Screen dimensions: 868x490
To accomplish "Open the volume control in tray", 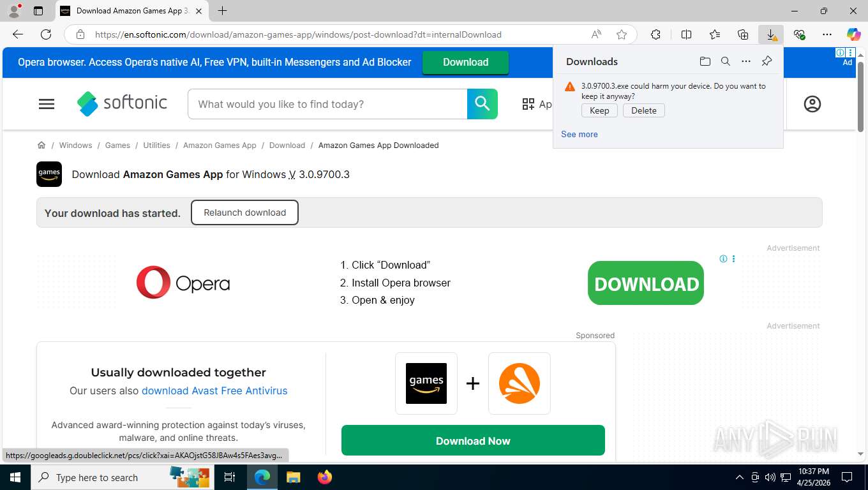I will point(770,477).
